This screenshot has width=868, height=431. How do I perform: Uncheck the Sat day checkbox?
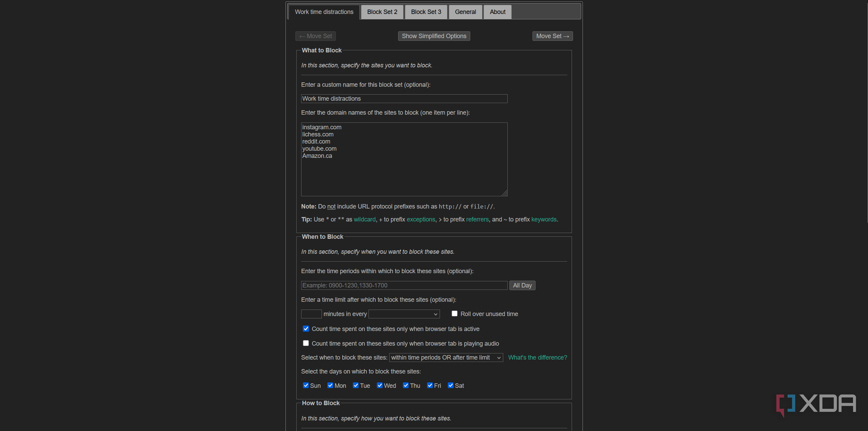[451, 385]
